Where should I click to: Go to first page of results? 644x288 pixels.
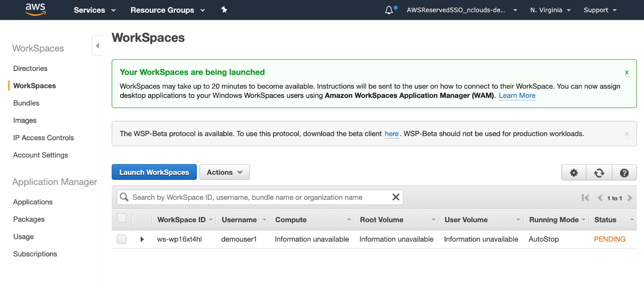(585, 198)
